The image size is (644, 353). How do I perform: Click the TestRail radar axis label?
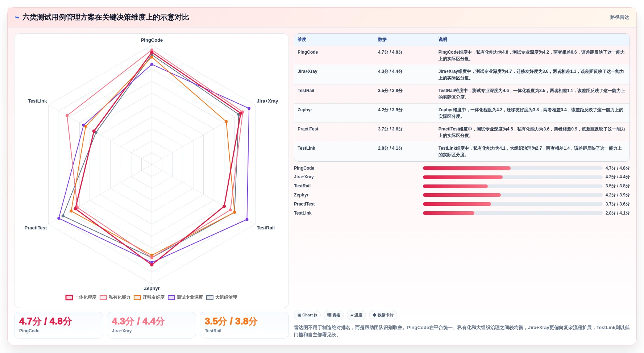pos(266,228)
